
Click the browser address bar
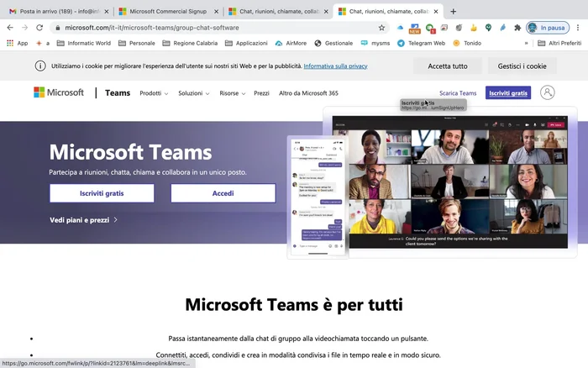(x=210, y=28)
